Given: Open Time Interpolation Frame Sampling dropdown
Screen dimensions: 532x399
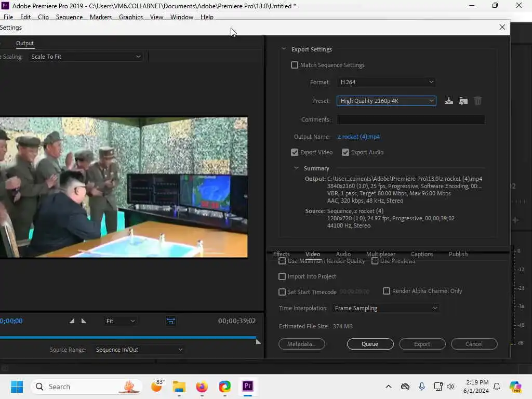Looking at the screenshot, I should [x=386, y=308].
